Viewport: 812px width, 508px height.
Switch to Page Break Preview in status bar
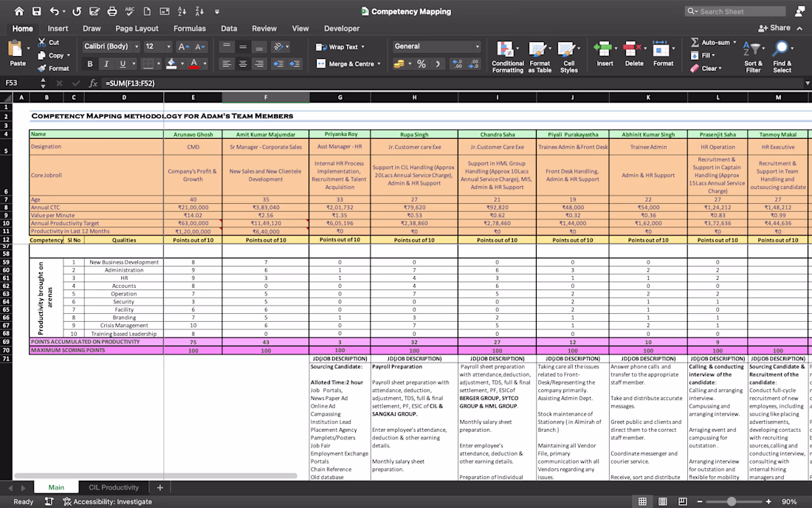[683, 501]
